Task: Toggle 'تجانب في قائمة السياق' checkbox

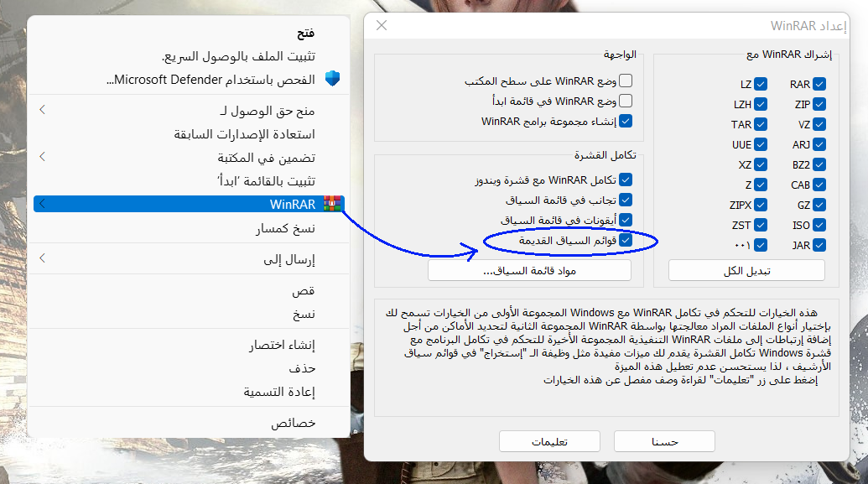Action: click(x=626, y=200)
